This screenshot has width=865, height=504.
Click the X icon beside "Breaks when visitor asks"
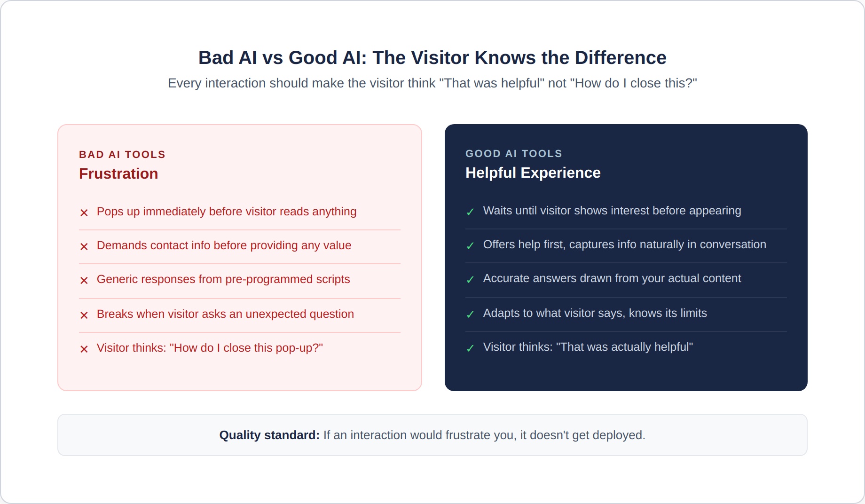point(84,315)
